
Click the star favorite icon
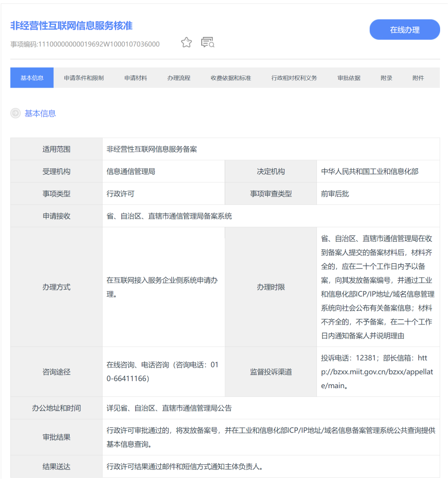(186, 42)
